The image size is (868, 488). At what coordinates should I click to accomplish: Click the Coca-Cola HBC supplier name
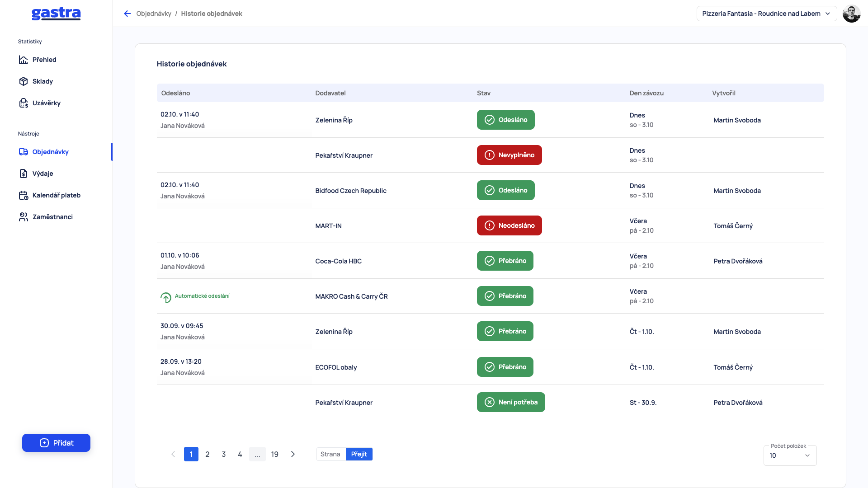pos(338,261)
